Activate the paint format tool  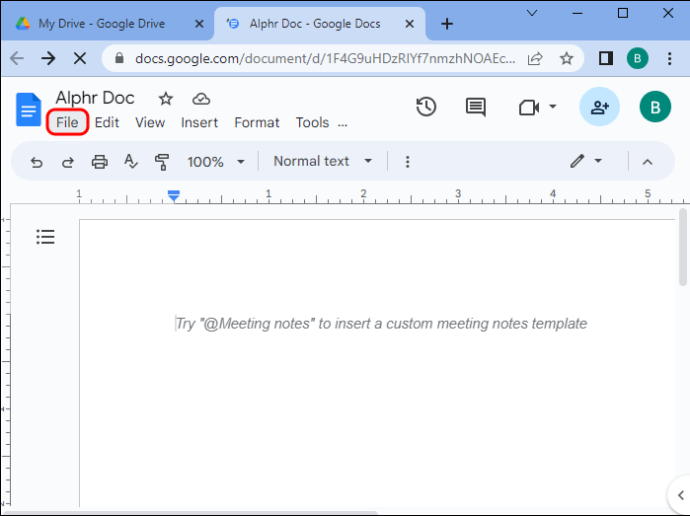(162, 162)
